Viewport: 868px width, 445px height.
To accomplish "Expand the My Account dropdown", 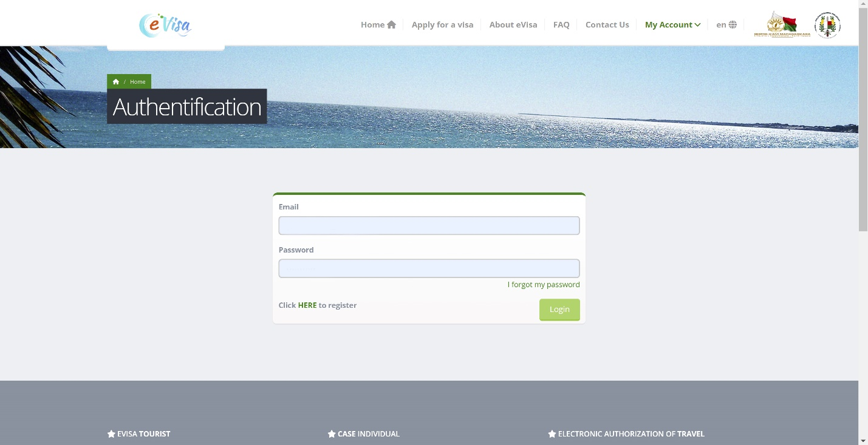I will pyautogui.click(x=672, y=25).
